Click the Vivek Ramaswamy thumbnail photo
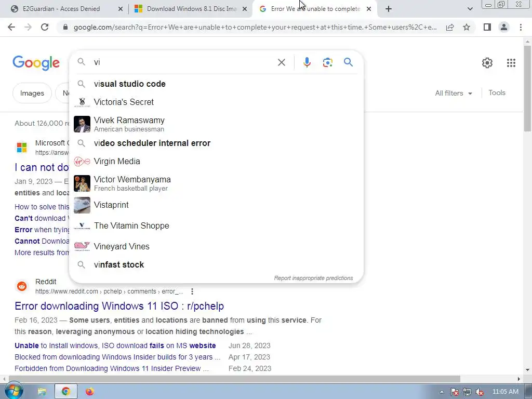The width and height of the screenshot is (532, 399). pos(82,124)
